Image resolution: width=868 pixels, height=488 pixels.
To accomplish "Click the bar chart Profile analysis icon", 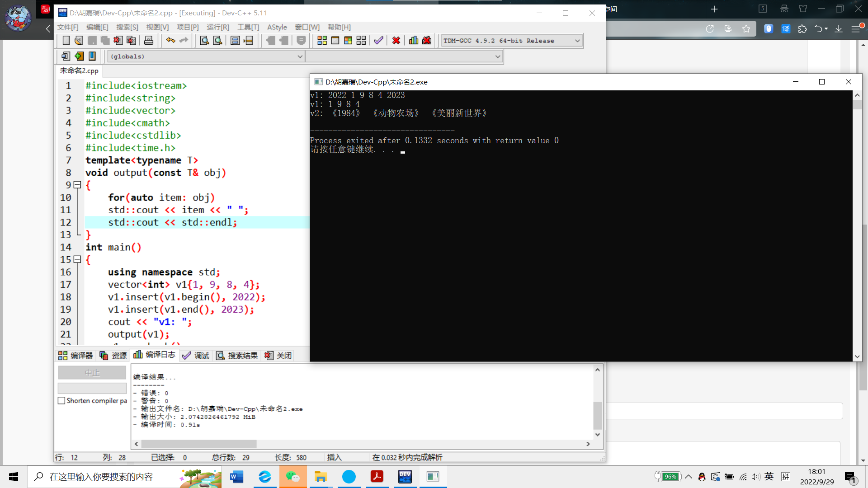I will pos(414,41).
